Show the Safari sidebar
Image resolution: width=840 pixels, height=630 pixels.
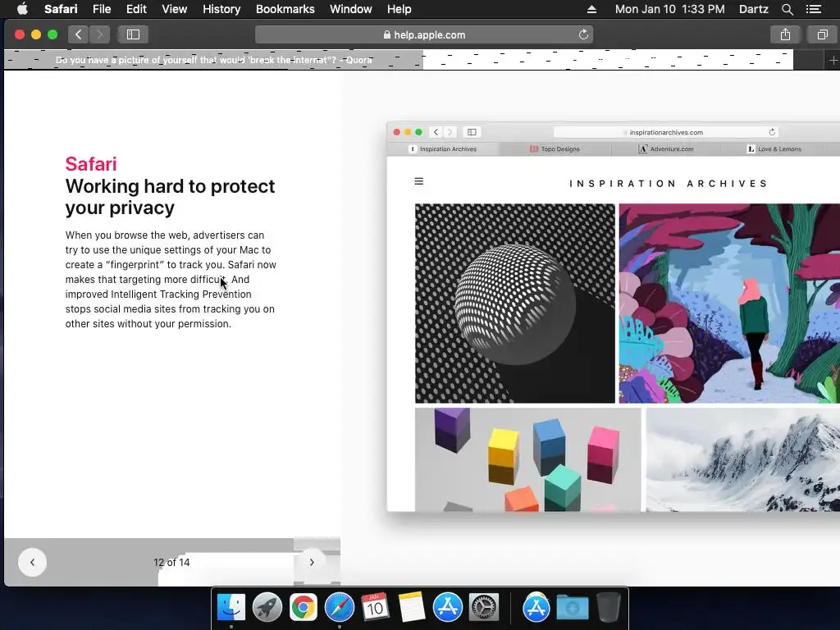(133, 34)
